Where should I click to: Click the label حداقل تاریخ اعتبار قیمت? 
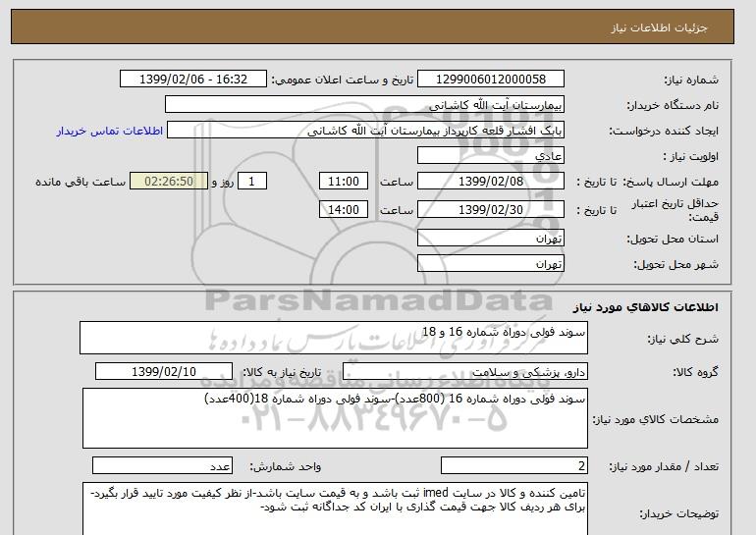[x=675, y=210]
